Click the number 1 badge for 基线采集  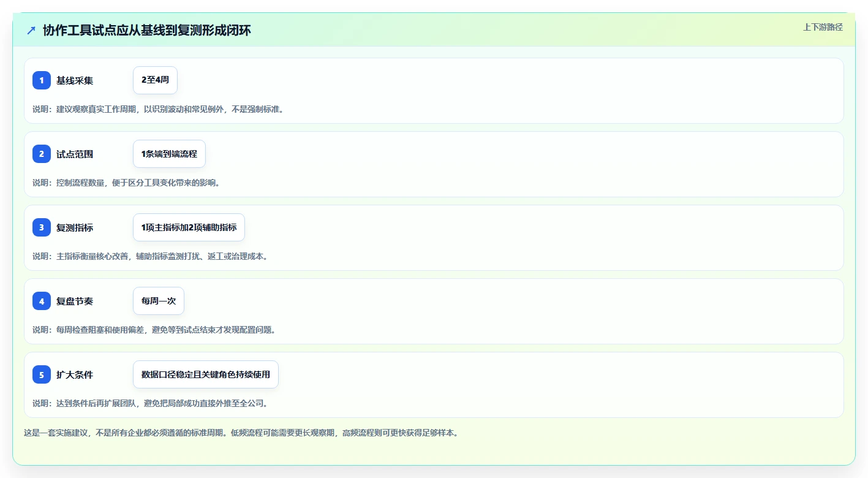pyautogui.click(x=42, y=80)
